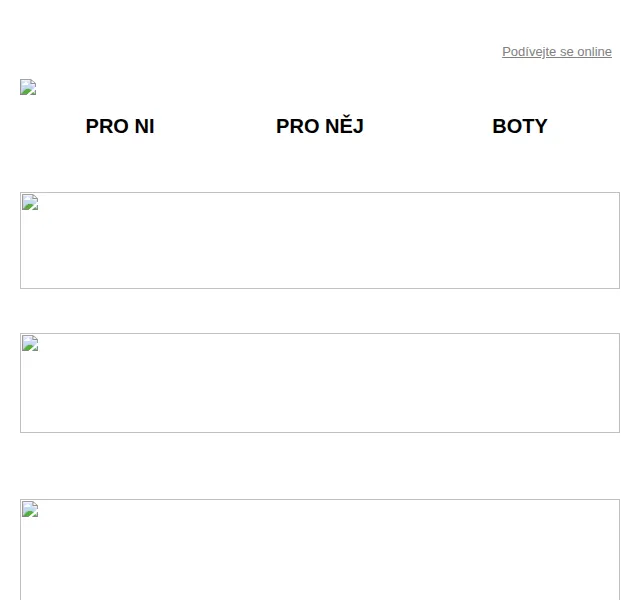This screenshot has height=600, width=640.
Task: Select the lowest banner's missing image icon
Action: (30, 509)
